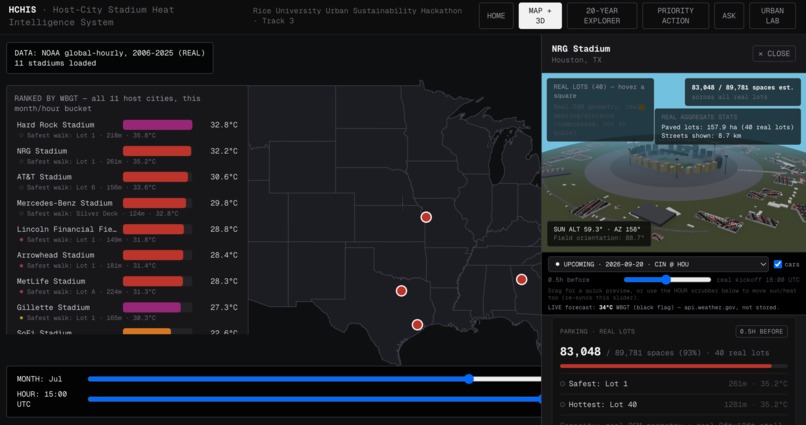Select NRG Stadium in the ranked list
This screenshot has height=425, width=806.
(x=127, y=156)
